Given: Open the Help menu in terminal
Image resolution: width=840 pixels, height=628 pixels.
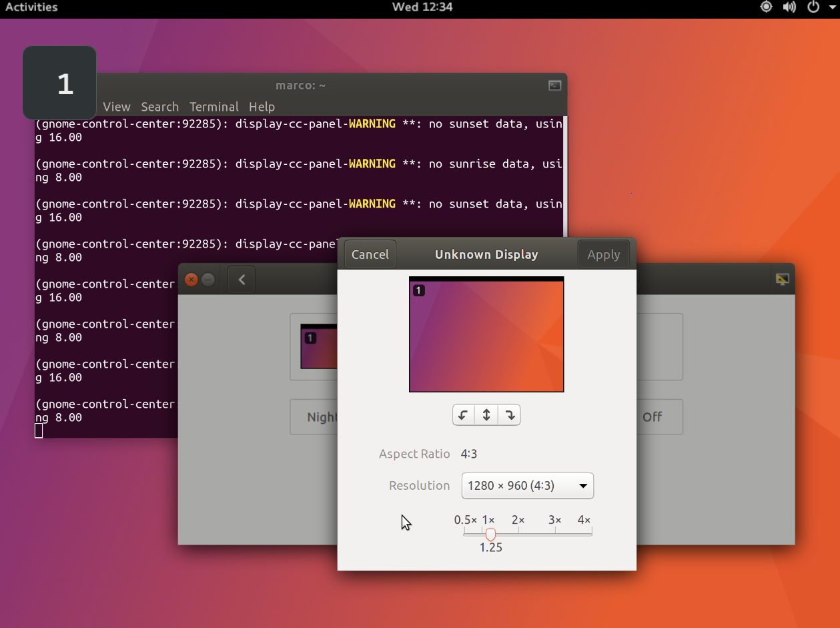Looking at the screenshot, I should (262, 107).
